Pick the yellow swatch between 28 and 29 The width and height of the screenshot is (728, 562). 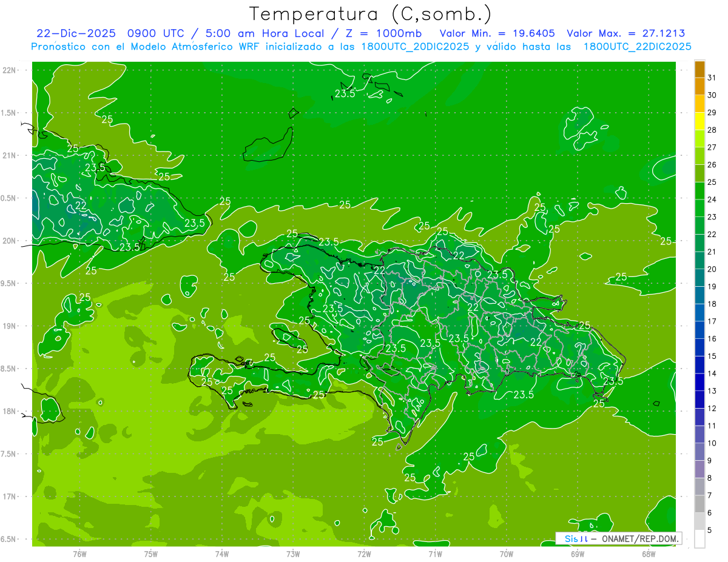699,121
